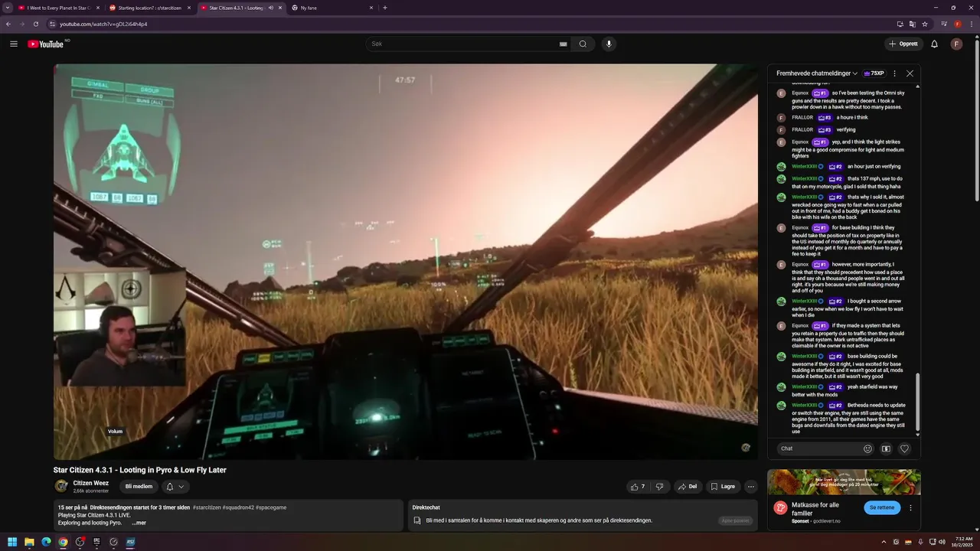The height and width of the screenshot is (551, 980).
Task: Open the browser tab search arrow
Action: pos(7,8)
